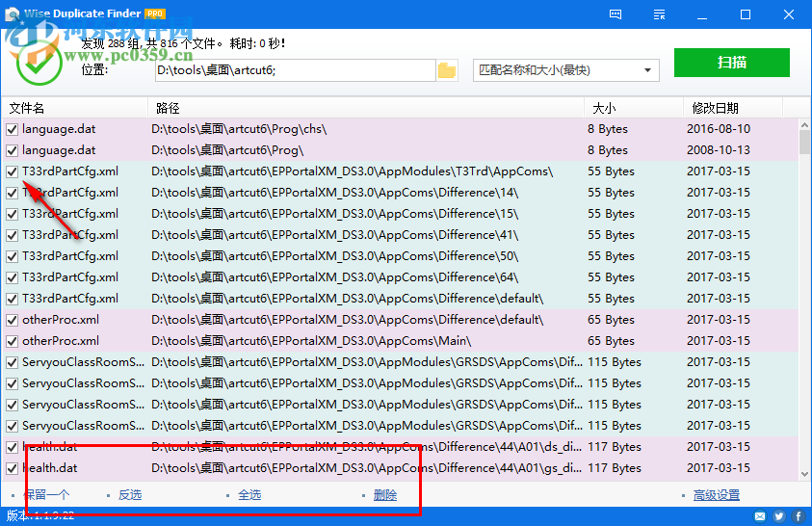812x526 pixels.
Task: Uncheck health.dat in the gs_di... path
Action: tap(12, 469)
